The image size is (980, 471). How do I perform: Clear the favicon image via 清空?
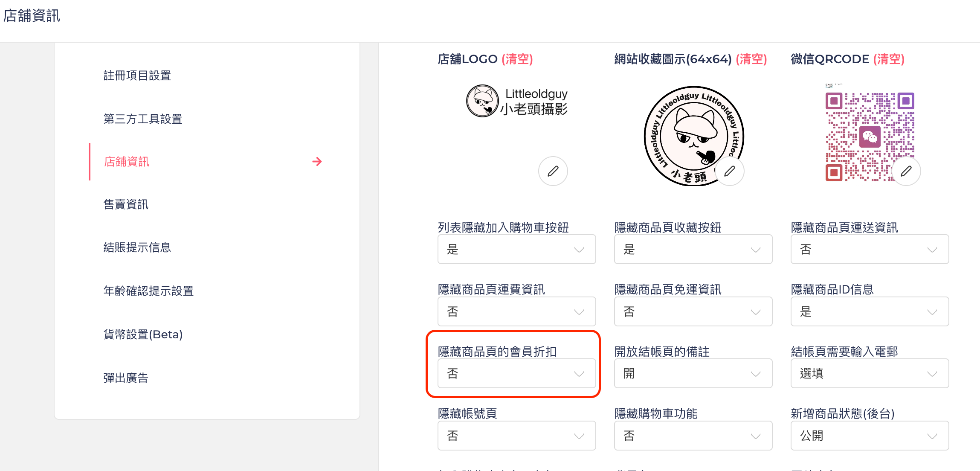point(751,59)
